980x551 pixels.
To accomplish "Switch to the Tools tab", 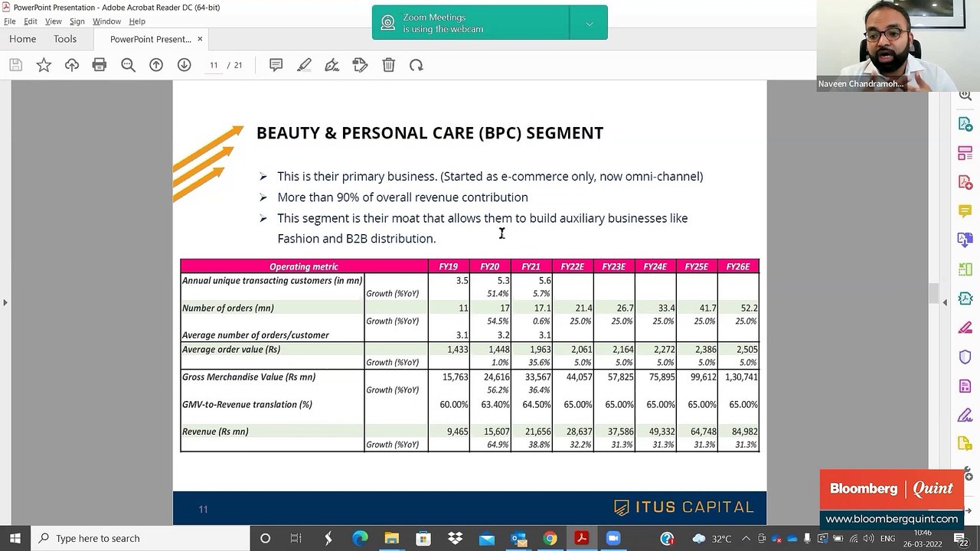I will point(65,39).
